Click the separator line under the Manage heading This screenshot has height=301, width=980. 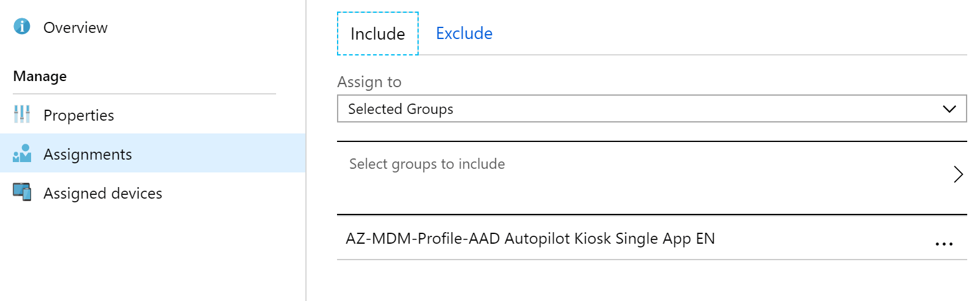144,94
